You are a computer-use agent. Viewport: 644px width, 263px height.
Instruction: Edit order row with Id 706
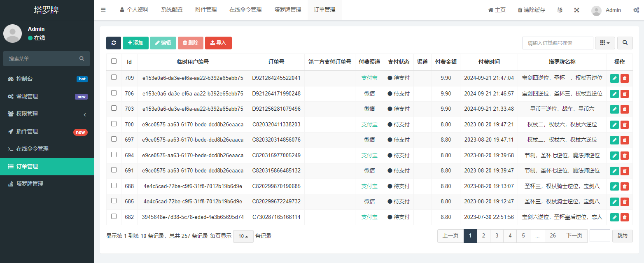coord(614,94)
